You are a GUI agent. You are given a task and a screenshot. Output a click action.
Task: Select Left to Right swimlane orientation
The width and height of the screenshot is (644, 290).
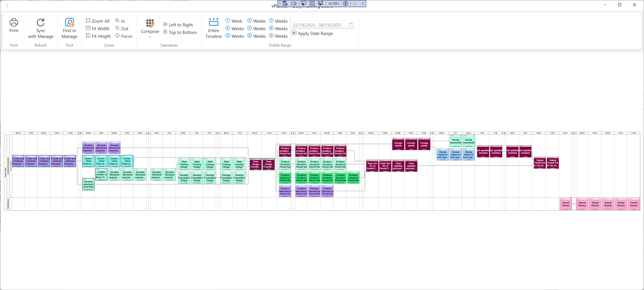[178, 25]
